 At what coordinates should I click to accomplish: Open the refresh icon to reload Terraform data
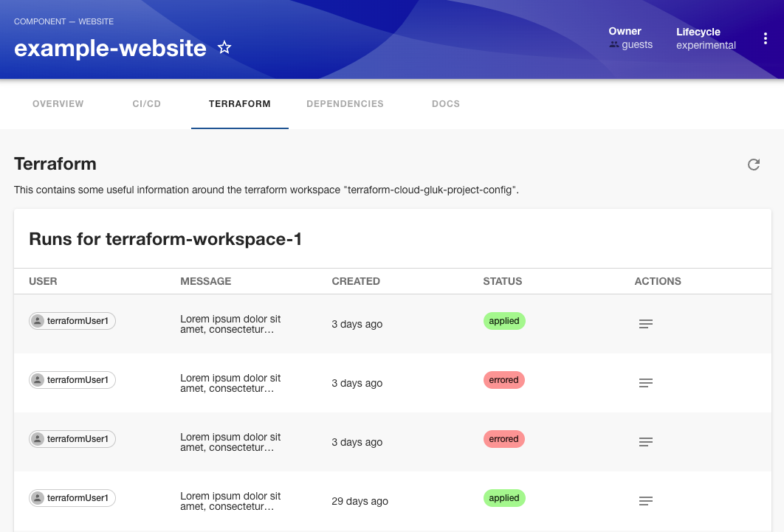(x=754, y=165)
